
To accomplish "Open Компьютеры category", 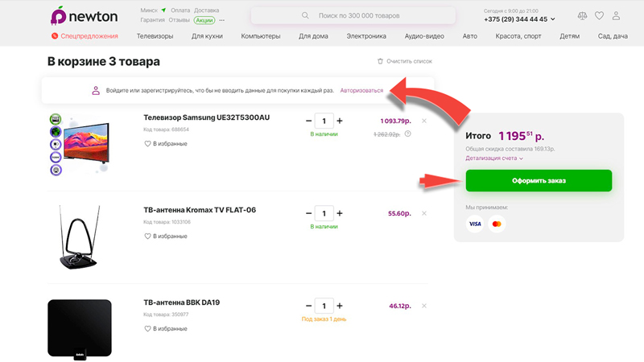I will tap(261, 36).
